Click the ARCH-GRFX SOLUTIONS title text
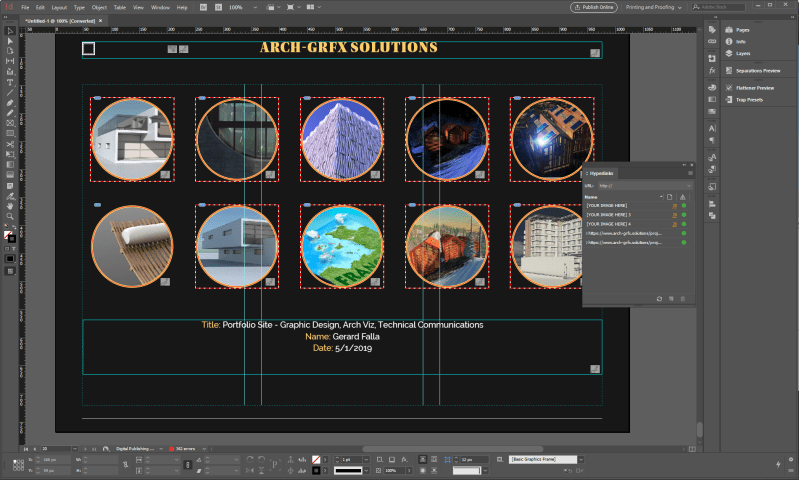Viewport: 799px width, 480px height. (x=349, y=47)
